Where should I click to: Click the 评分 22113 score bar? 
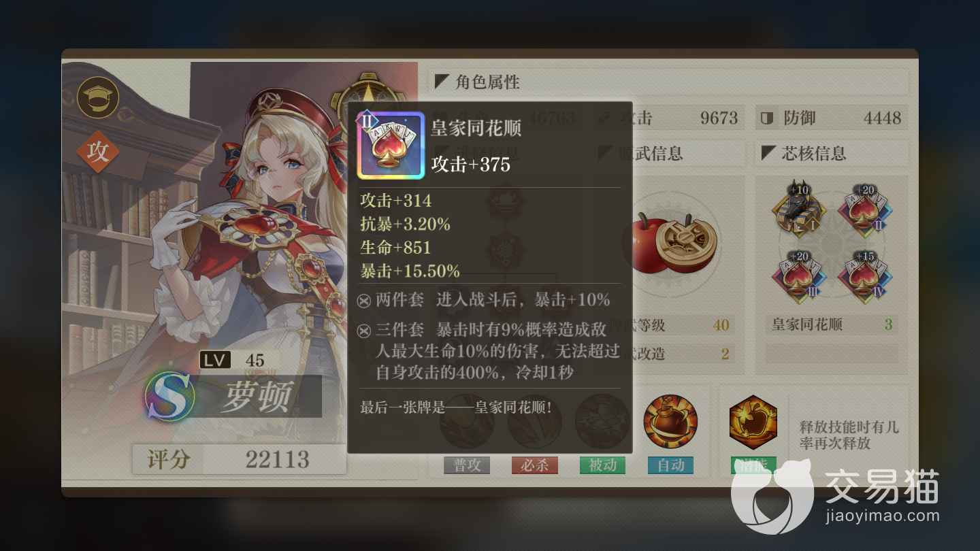coord(239,460)
